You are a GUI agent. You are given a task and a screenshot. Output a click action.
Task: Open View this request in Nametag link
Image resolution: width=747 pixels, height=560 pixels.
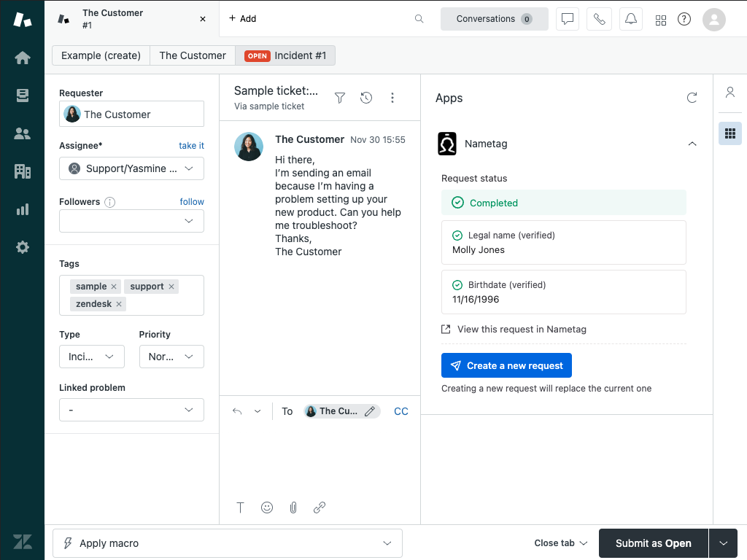point(521,329)
